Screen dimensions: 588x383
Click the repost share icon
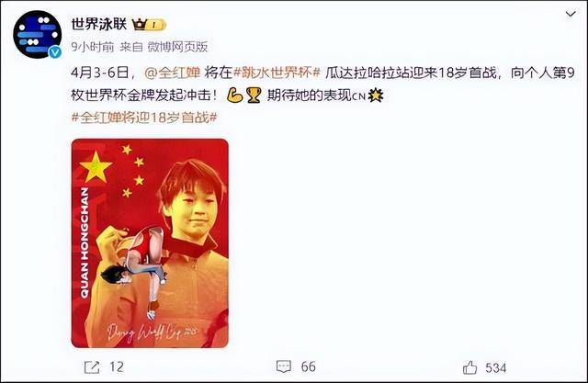(x=92, y=366)
